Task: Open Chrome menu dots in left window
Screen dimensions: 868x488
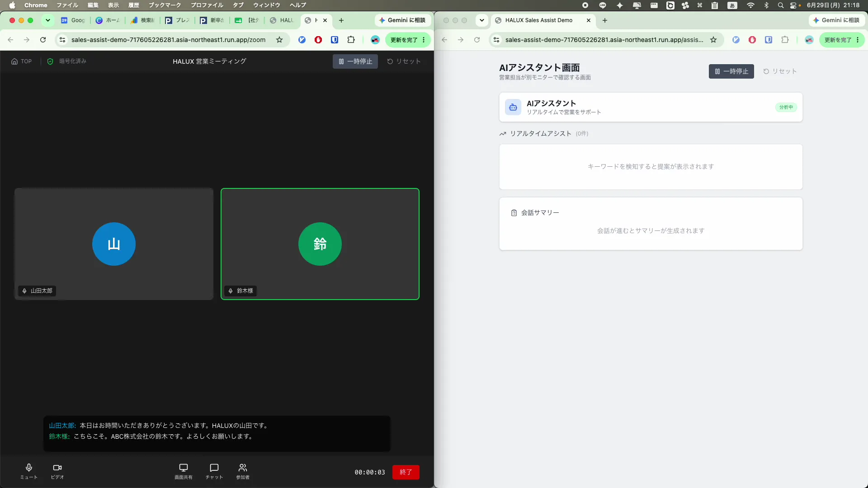Action: pos(424,40)
